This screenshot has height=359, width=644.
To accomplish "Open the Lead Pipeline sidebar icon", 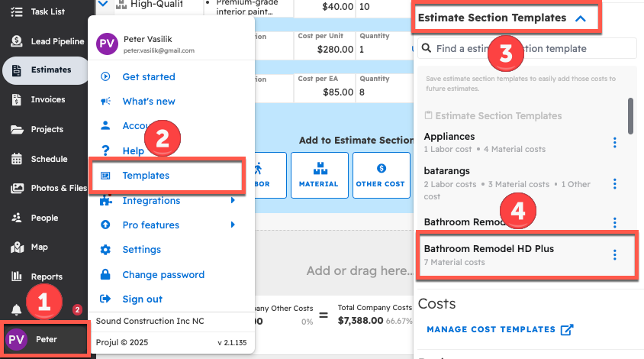I will point(16,41).
